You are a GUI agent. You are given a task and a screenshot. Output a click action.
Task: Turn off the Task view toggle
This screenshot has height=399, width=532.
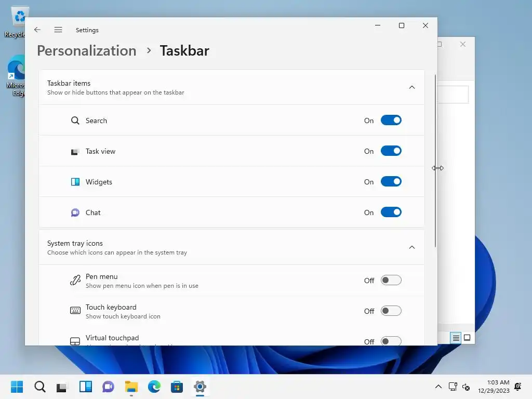pos(391,151)
